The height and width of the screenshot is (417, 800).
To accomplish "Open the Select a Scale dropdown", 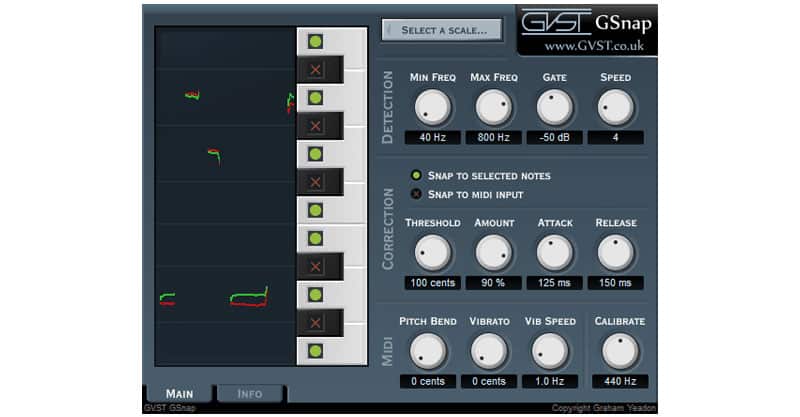I will tap(442, 30).
